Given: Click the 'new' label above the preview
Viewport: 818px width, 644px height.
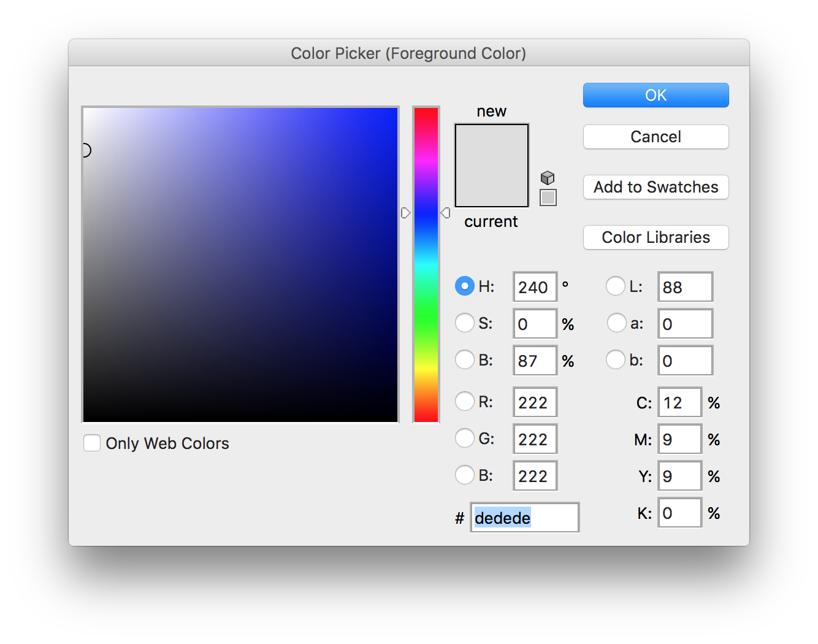Looking at the screenshot, I should point(492,111).
